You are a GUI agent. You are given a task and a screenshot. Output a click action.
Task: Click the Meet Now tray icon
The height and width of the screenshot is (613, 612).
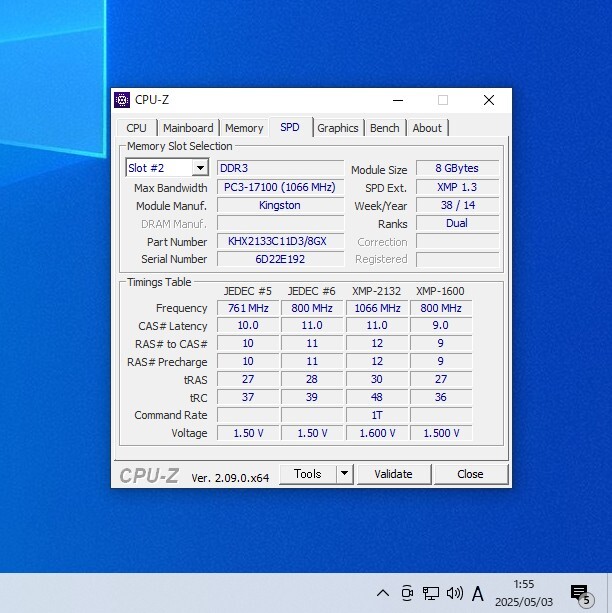click(x=407, y=593)
